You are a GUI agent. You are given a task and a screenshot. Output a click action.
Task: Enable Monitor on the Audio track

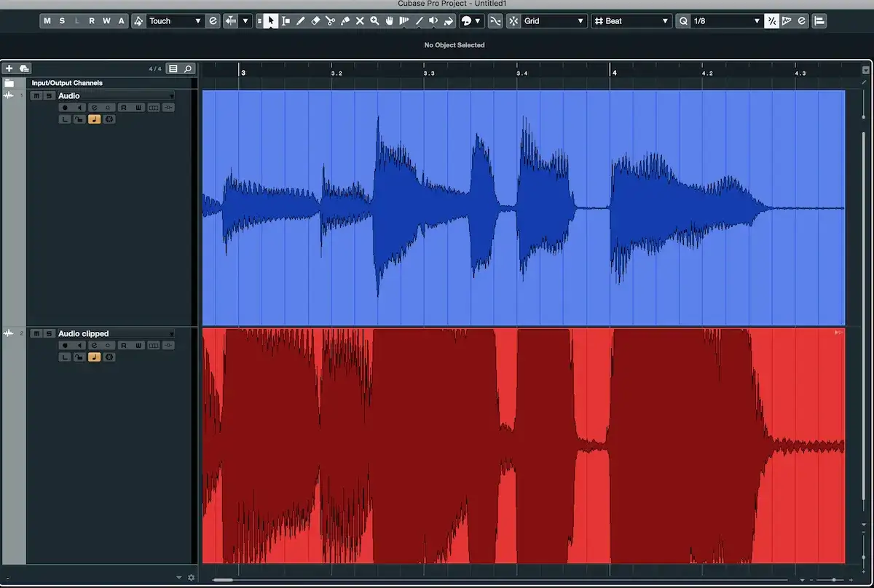(79, 108)
